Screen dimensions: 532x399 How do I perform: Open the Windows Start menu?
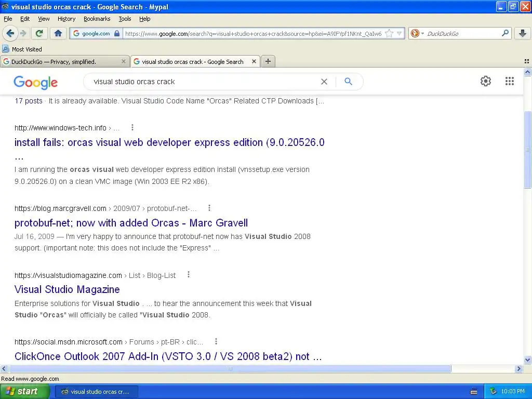24,392
